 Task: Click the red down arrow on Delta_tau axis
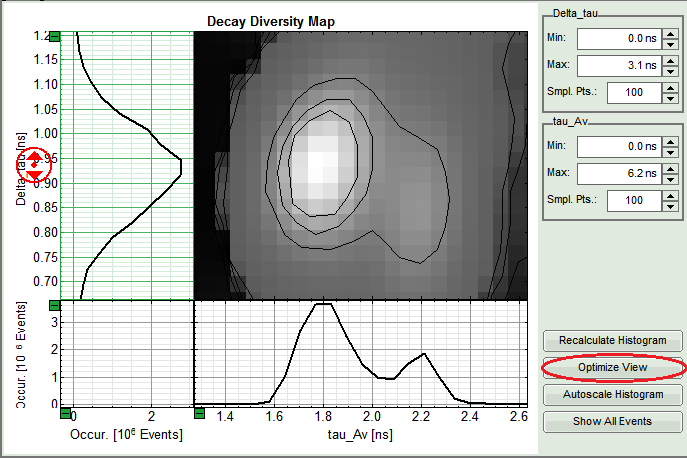click(x=34, y=175)
